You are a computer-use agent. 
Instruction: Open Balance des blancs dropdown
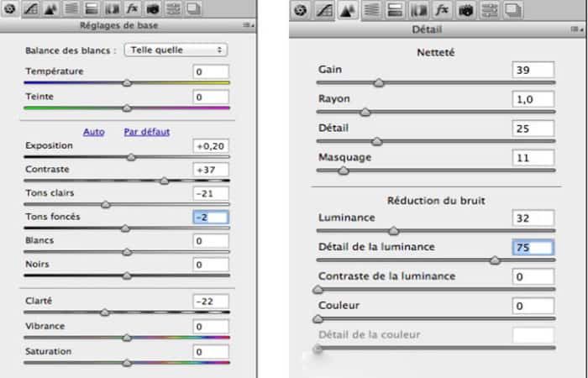176,50
